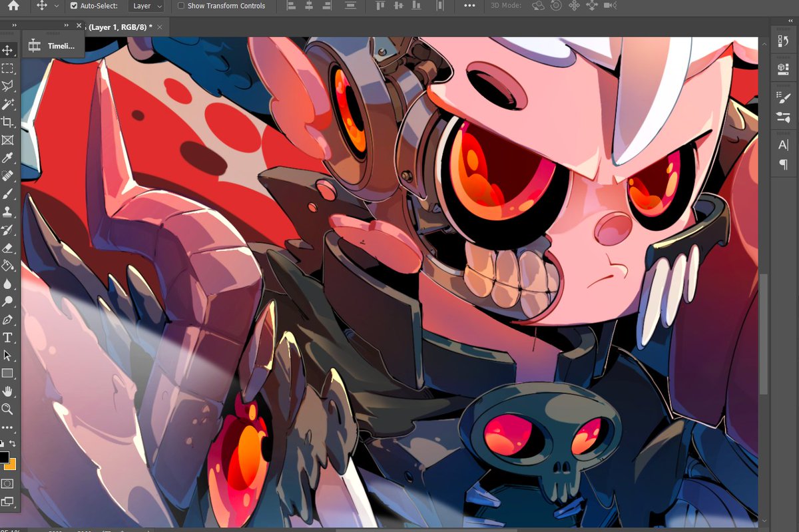Click the 3D Orbit mode icon

[x=539, y=5]
